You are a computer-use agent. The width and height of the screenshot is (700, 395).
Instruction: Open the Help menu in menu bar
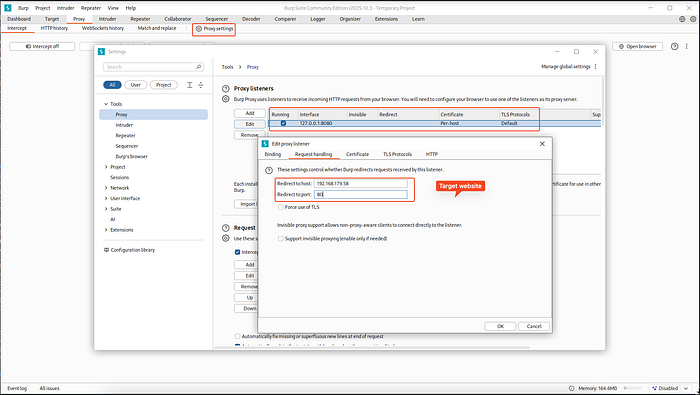point(131,8)
